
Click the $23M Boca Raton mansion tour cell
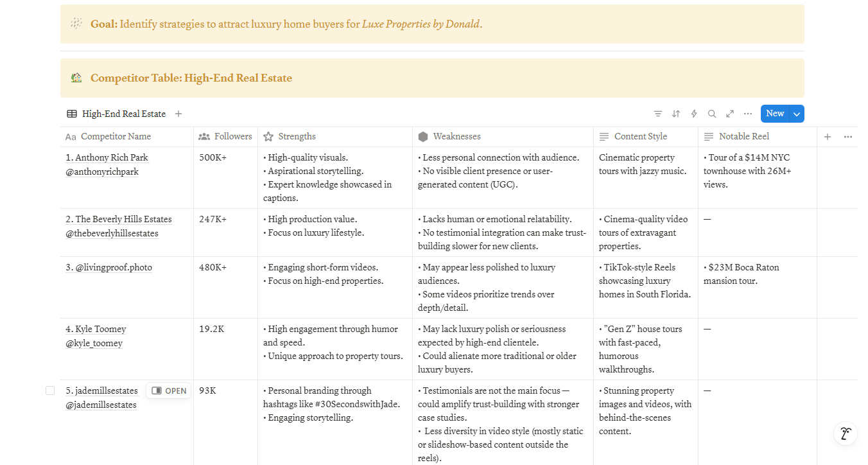click(758, 288)
